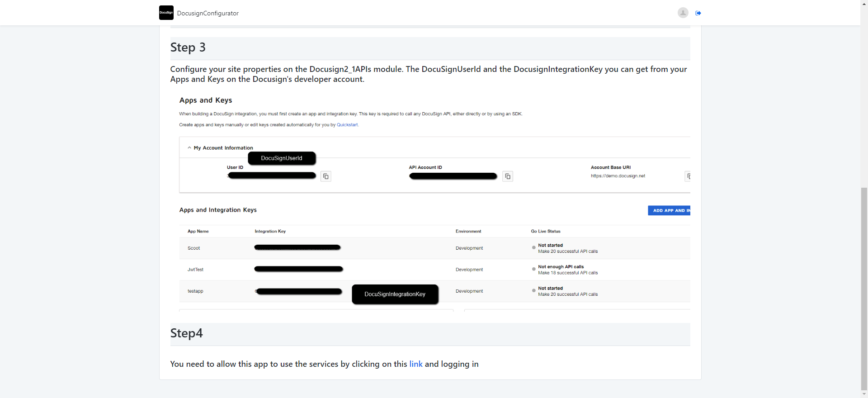The height and width of the screenshot is (398, 868).
Task: Click the Step4 heading
Action: pos(187,333)
